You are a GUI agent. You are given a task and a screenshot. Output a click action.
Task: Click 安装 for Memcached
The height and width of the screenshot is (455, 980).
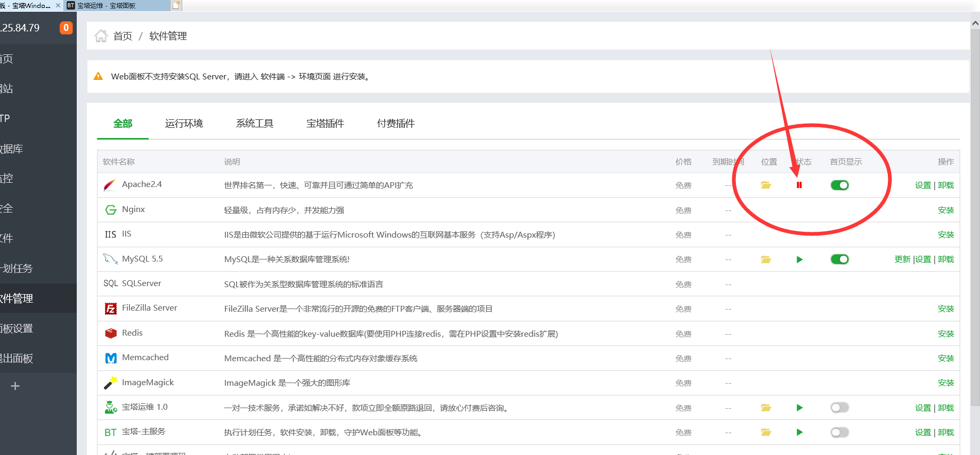point(946,358)
